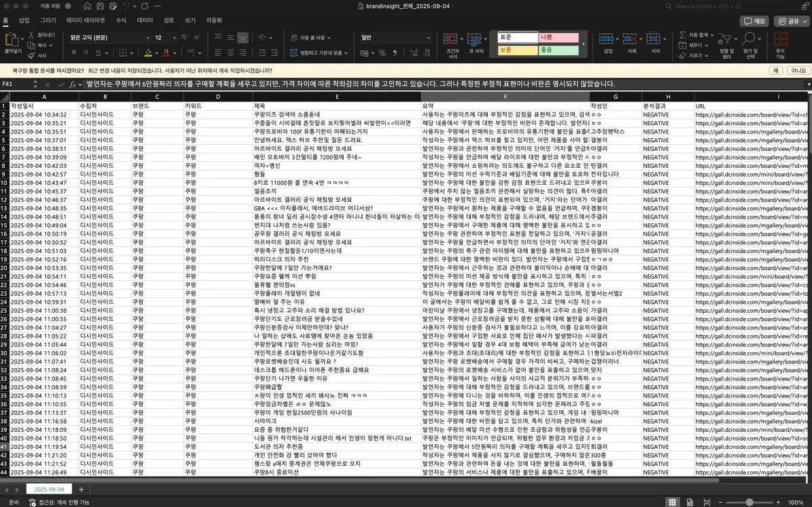
Task: Click the AutoSum (자동 합계) sigma icon
Action: [682, 35]
